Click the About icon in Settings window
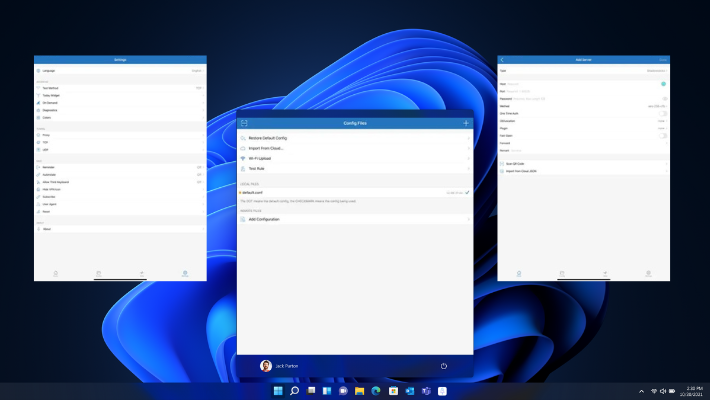 tap(38, 229)
